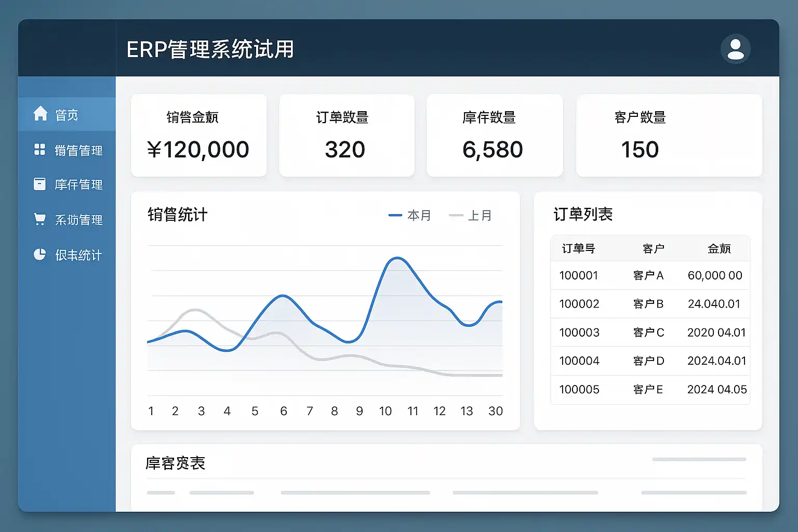This screenshot has width=798, height=532.
Task: Click the shopping cart sidebar icon
Action: [39, 219]
